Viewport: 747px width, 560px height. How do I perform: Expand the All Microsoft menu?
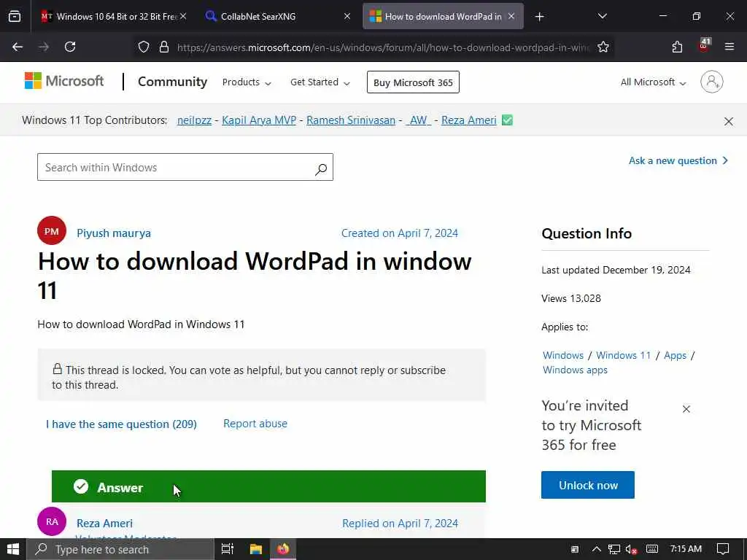(x=653, y=82)
